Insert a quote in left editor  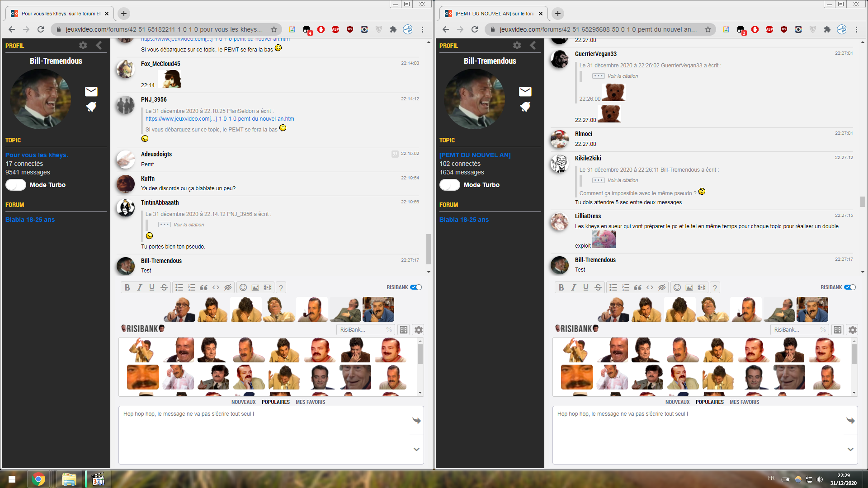(204, 287)
